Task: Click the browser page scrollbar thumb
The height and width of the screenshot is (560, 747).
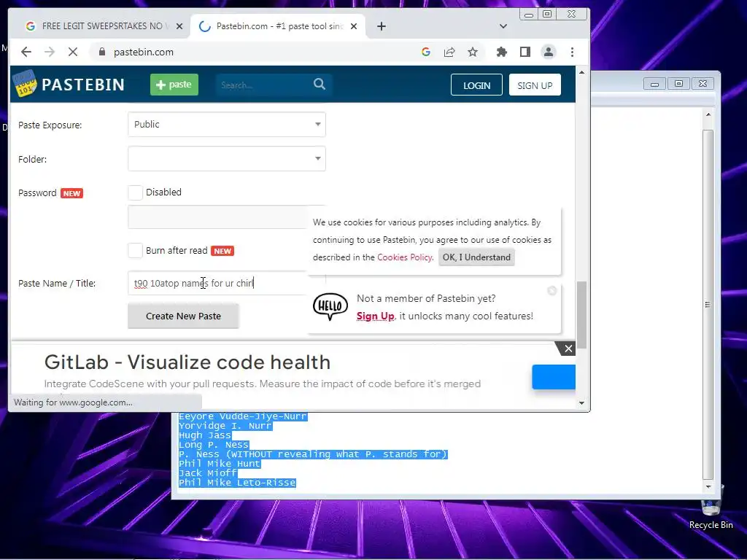Action: (581, 315)
